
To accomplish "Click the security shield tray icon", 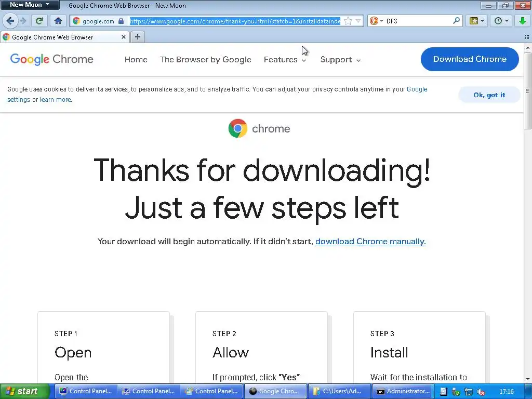I will pos(456,392).
